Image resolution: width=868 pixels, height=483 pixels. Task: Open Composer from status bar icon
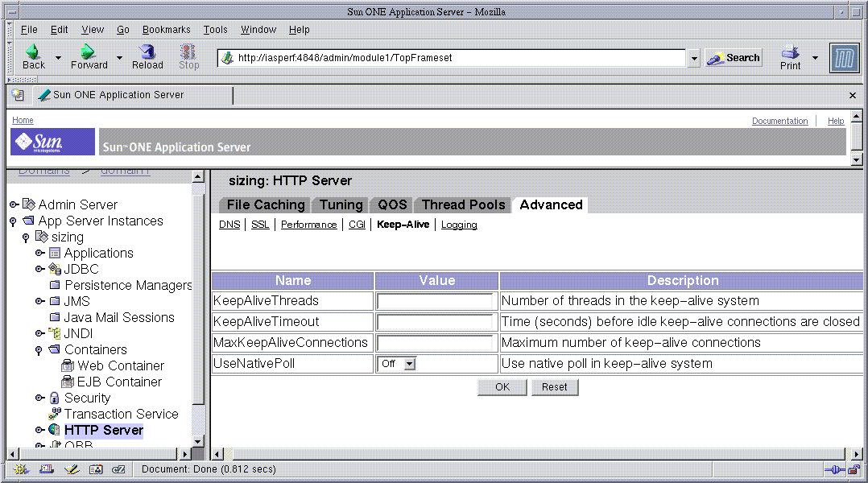72,469
